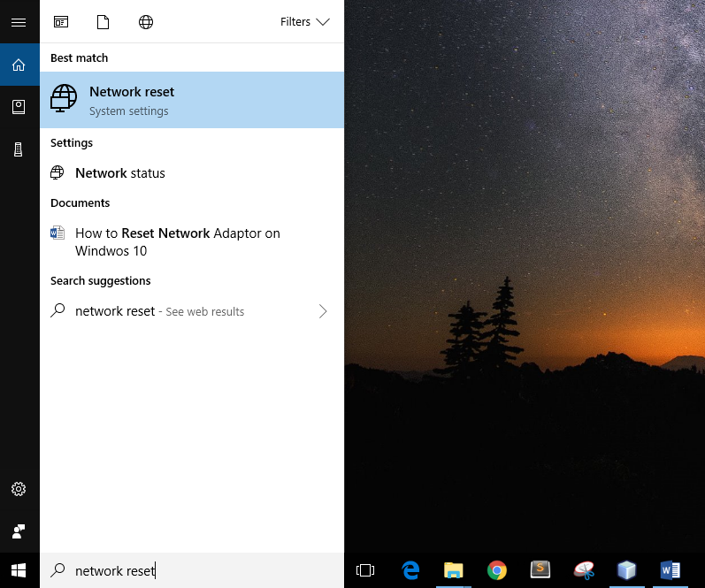Expand the arrow beside network reset suggestion

click(x=323, y=311)
